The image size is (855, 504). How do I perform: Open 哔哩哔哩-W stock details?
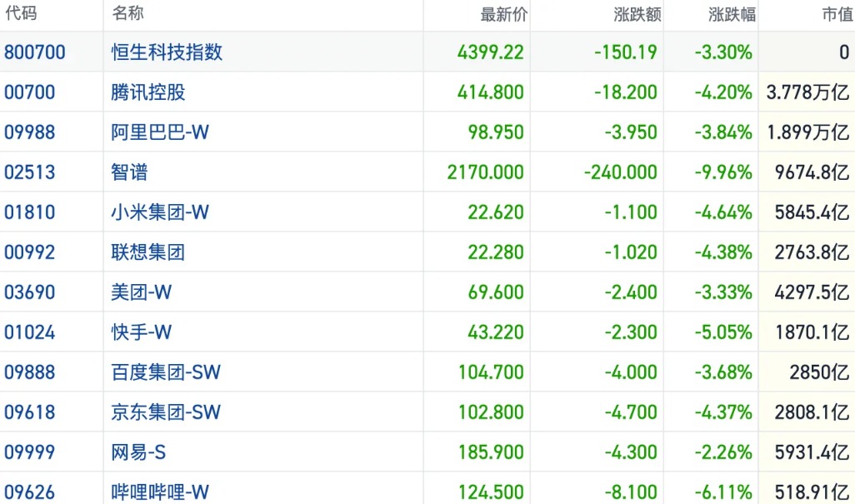[x=160, y=492]
